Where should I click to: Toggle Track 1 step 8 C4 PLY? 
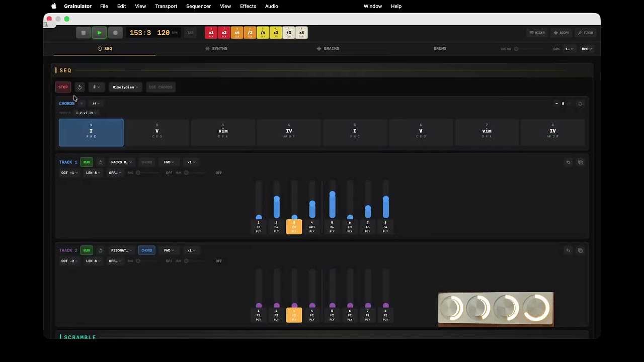(385, 227)
